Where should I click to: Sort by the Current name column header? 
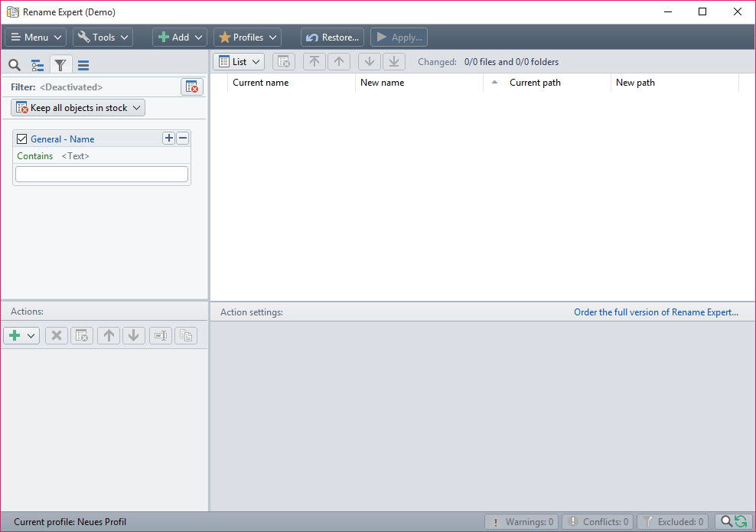(291, 83)
